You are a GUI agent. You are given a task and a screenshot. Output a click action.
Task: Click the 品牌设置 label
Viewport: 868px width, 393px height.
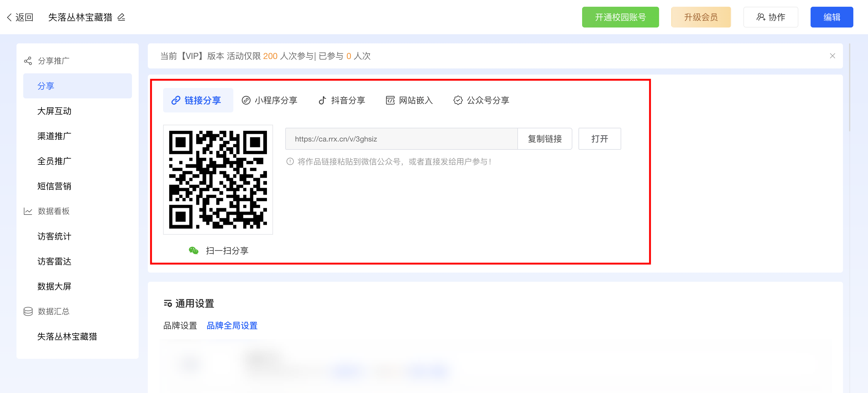click(x=180, y=325)
